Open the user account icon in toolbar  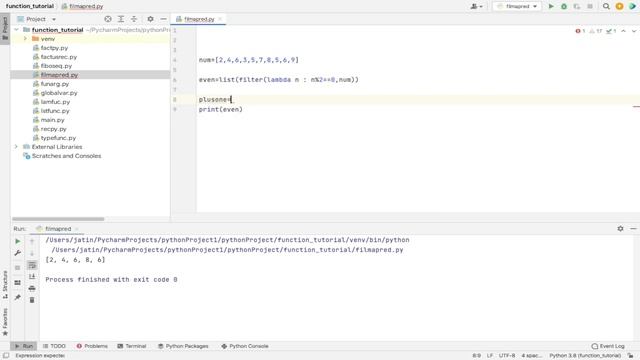476,6
